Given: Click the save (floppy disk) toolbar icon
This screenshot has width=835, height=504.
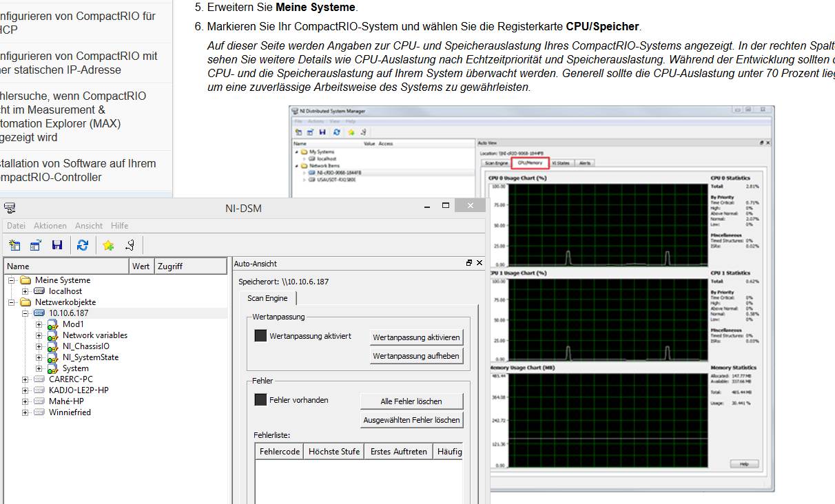Looking at the screenshot, I should pyautogui.click(x=57, y=245).
